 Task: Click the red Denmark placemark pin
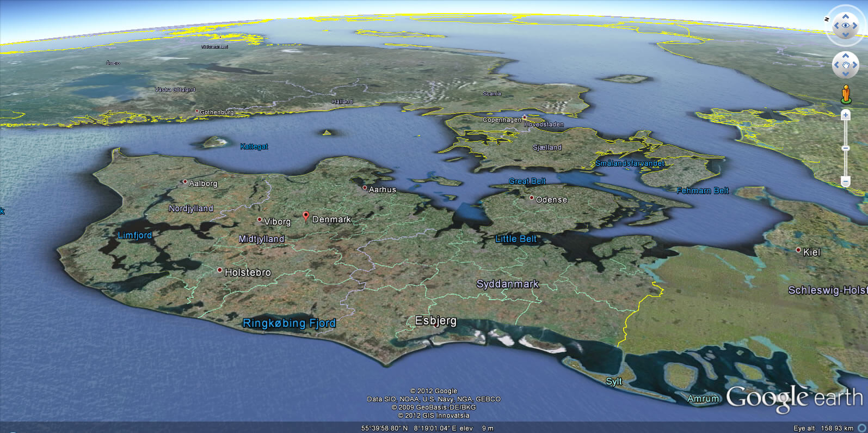306,216
